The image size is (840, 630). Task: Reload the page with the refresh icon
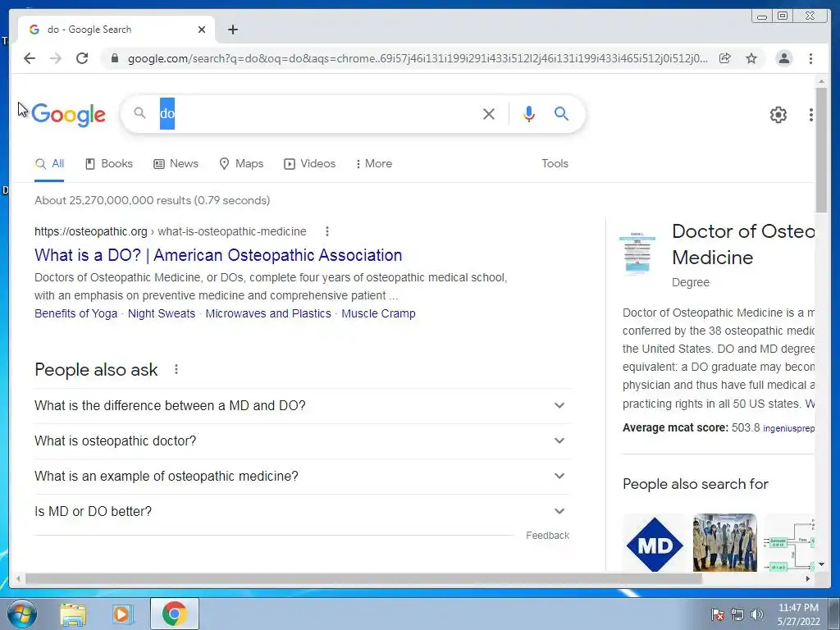point(82,58)
